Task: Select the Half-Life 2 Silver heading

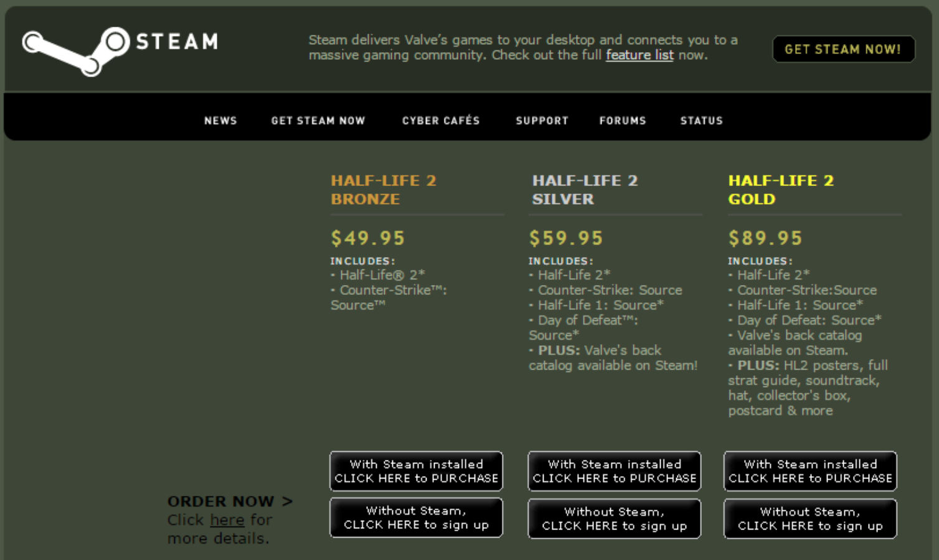Action: coord(584,190)
